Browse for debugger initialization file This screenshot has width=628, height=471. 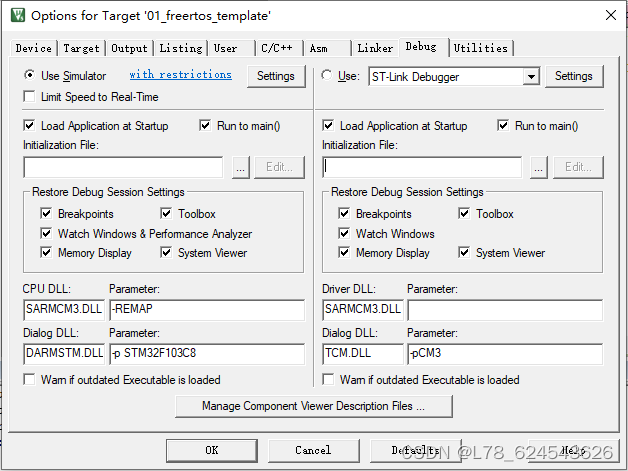[539, 167]
